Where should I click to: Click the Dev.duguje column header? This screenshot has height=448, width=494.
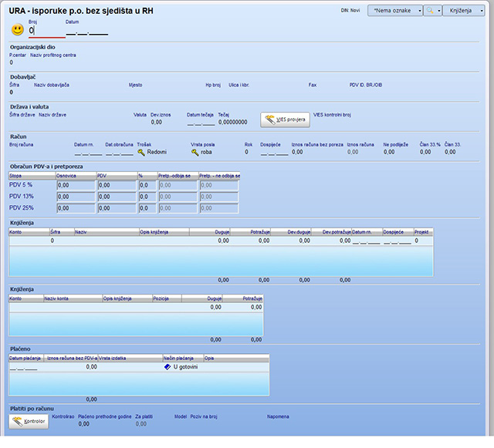tap(291, 232)
